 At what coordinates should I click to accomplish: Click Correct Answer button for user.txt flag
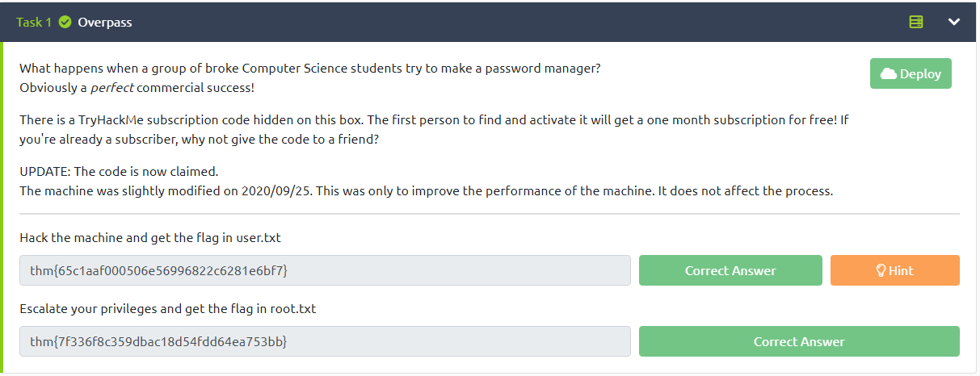[730, 271]
